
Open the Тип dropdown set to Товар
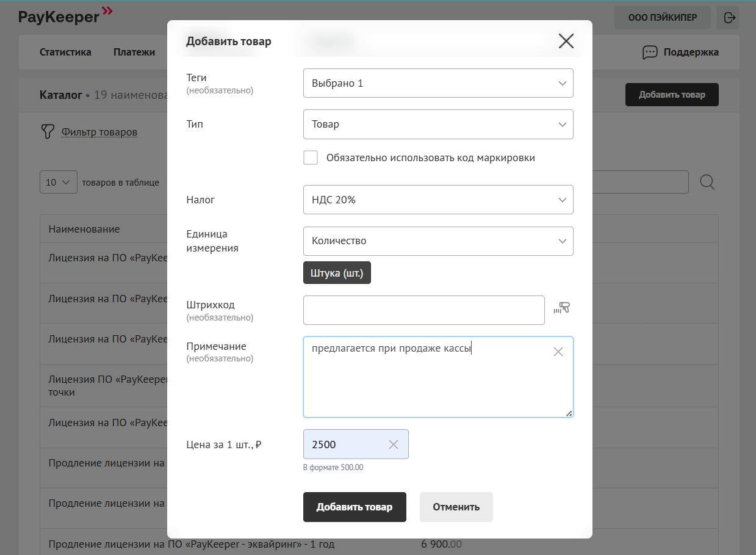click(438, 124)
